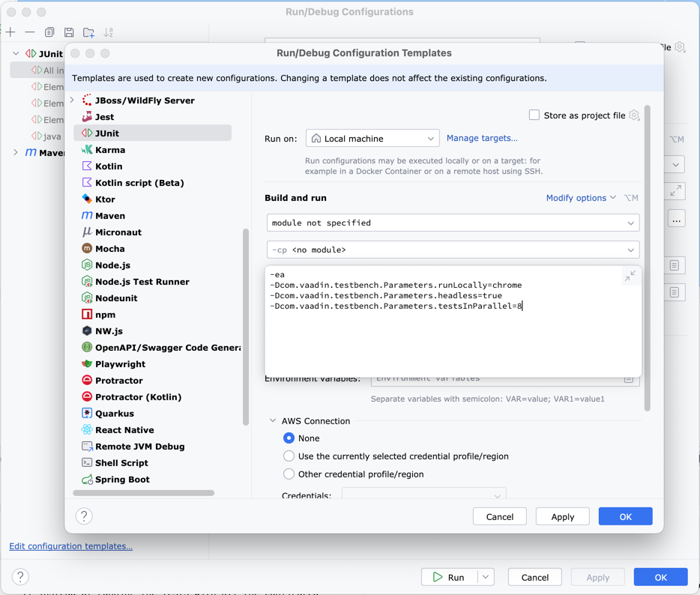Viewport: 700px width, 595px height.
Task: Click the Add New Configuration plus icon
Action: (10, 32)
